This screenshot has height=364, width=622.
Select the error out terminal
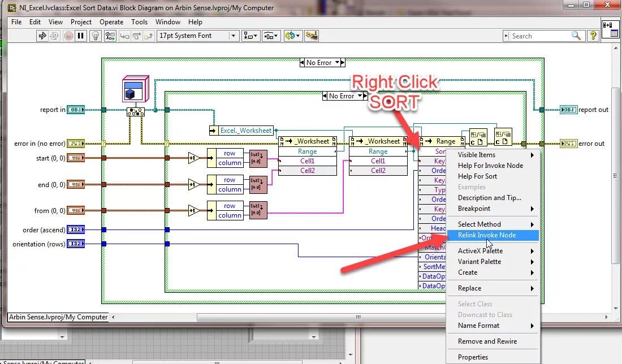568,144
